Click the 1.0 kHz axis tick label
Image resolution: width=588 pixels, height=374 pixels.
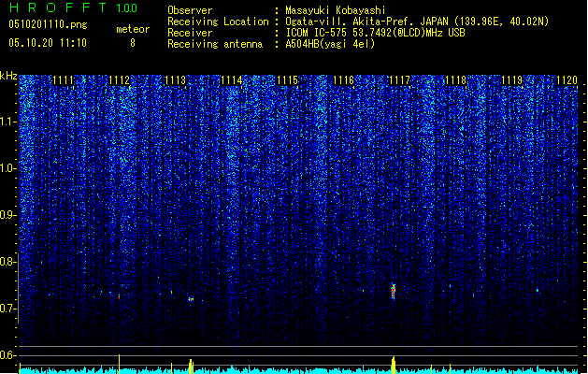(x=8, y=168)
